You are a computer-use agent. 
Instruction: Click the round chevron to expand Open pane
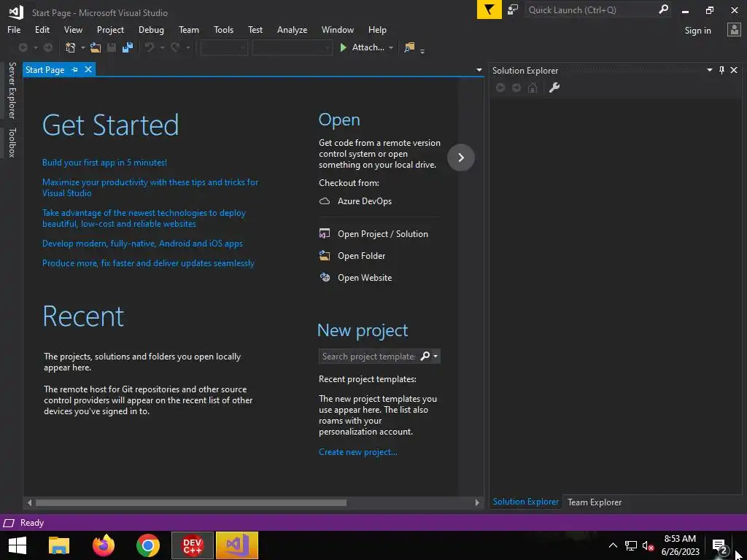tap(461, 157)
